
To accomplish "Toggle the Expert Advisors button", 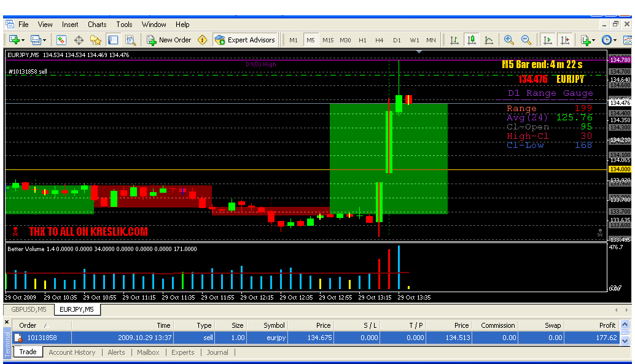I will [245, 40].
